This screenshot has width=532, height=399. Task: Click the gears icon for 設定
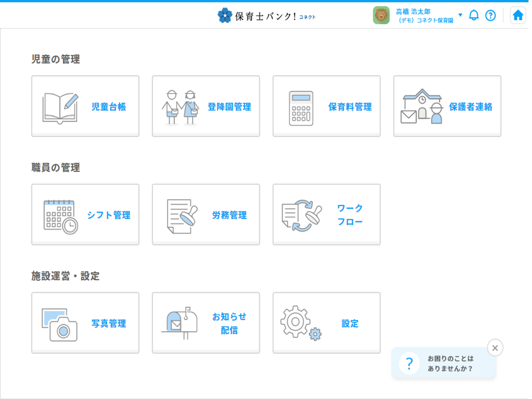[301, 323]
